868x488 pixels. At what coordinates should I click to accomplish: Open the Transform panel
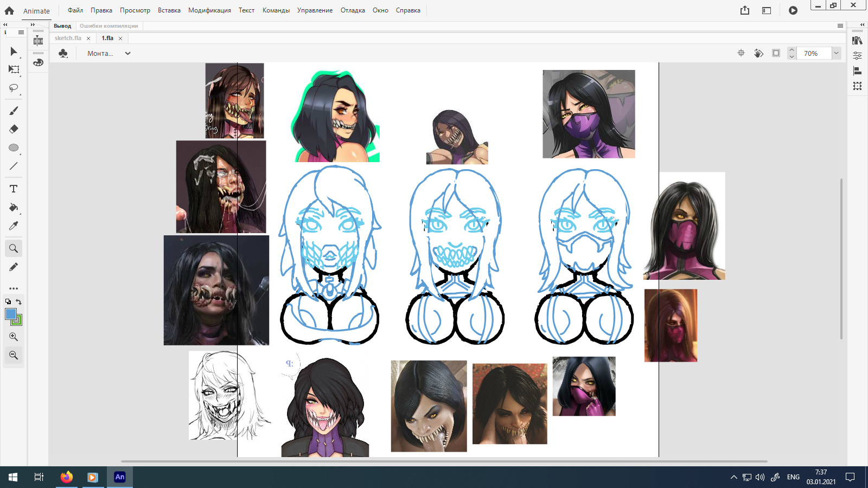pyautogui.click(x=857, y=86)
